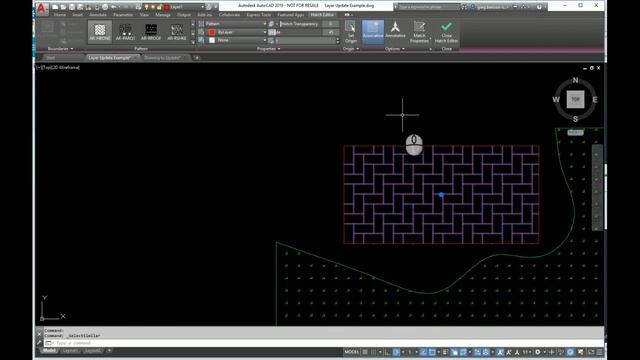Click N on the ViewCube compass
This screenshot has width=640, height=360.
click(575, 80)
